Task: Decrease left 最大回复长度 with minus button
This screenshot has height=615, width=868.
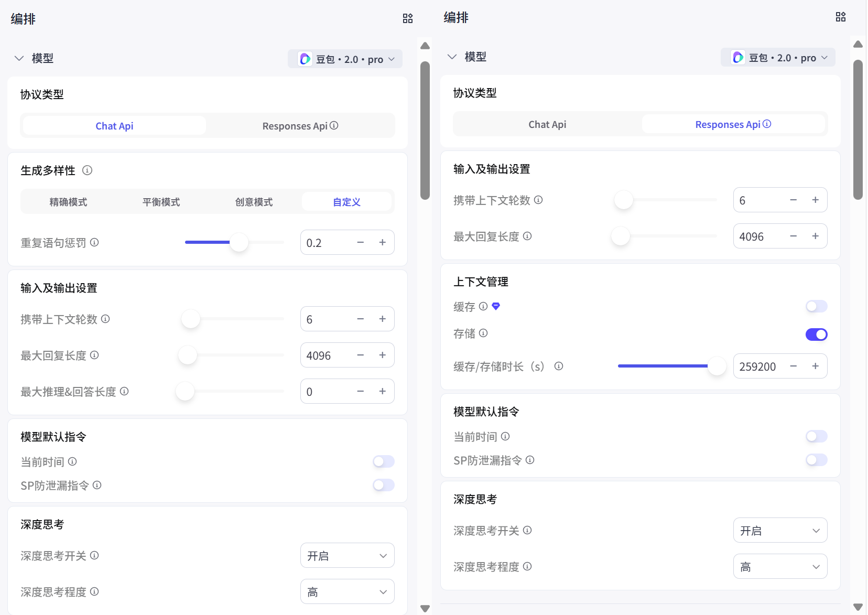Action: (361, 355)
